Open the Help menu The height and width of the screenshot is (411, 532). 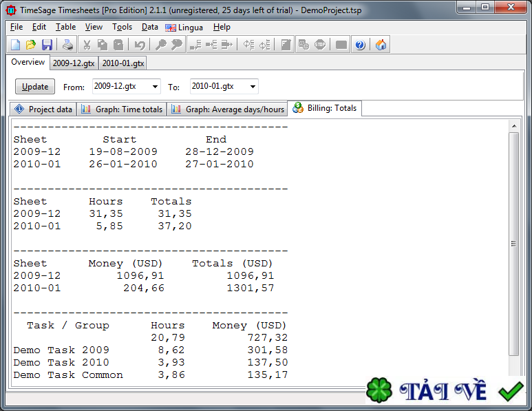click(x=222, y=27)
